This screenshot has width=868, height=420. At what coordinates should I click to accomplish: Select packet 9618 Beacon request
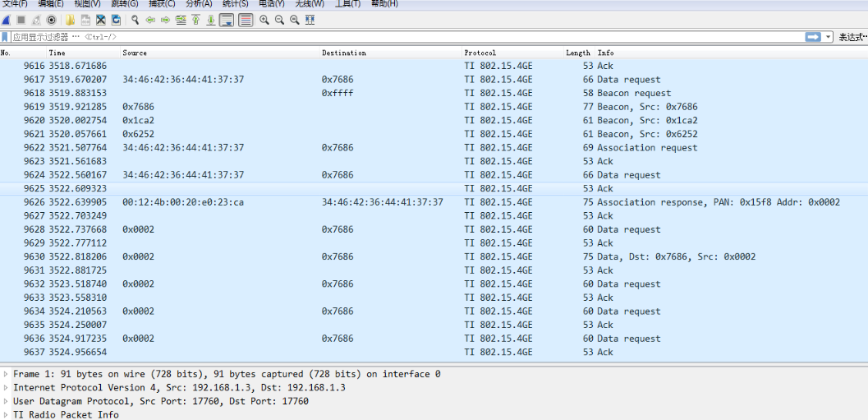[434, 93]
